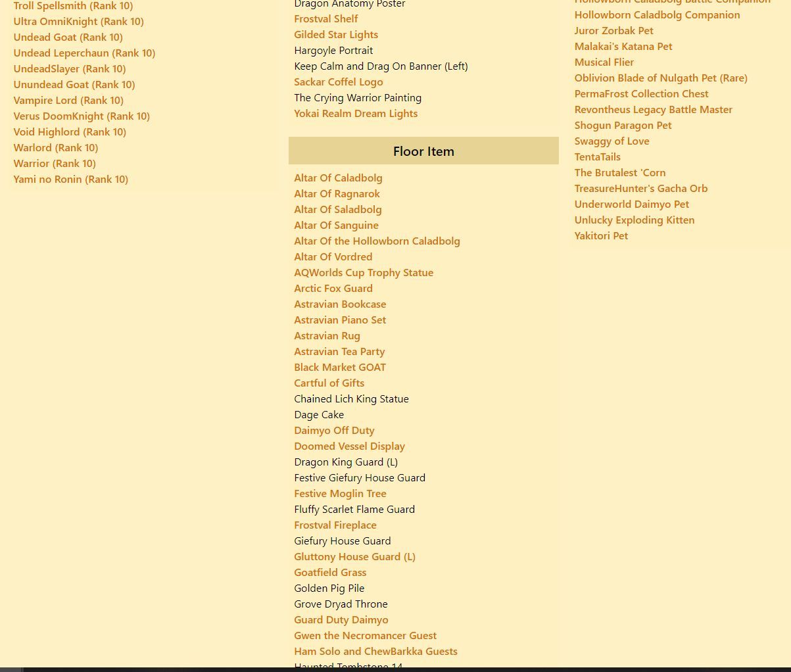
Task: Open Altar Of Caladbolg link
Action: (x=338, y=178)
